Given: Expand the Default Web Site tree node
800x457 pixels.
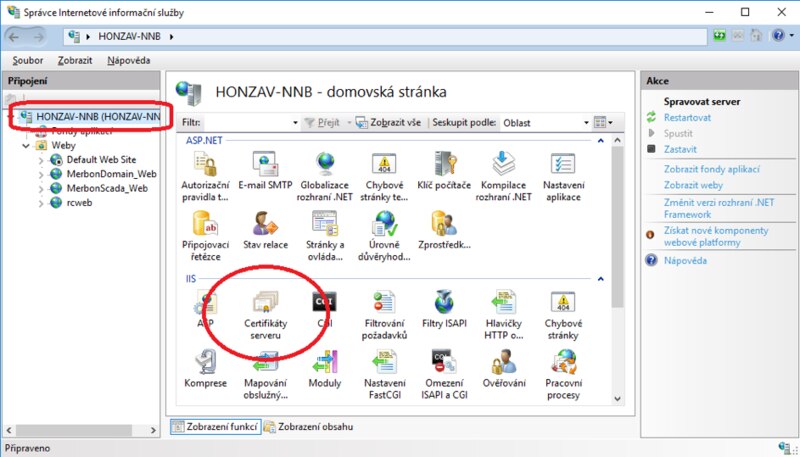Looking at the screenshot, I should (x=40, y=160).
